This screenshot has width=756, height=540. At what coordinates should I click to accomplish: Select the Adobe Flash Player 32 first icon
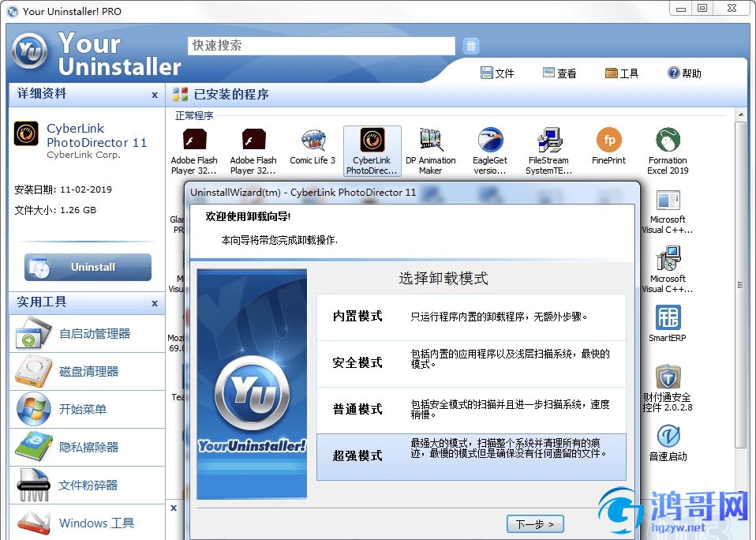coord(194,140)
